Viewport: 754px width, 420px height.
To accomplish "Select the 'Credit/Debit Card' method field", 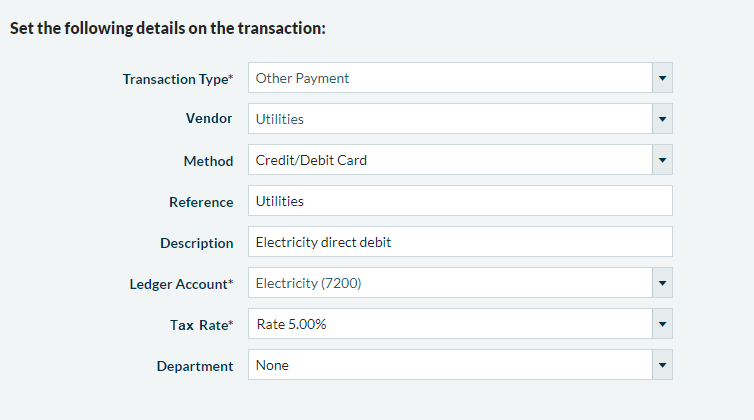I will 311,160.
